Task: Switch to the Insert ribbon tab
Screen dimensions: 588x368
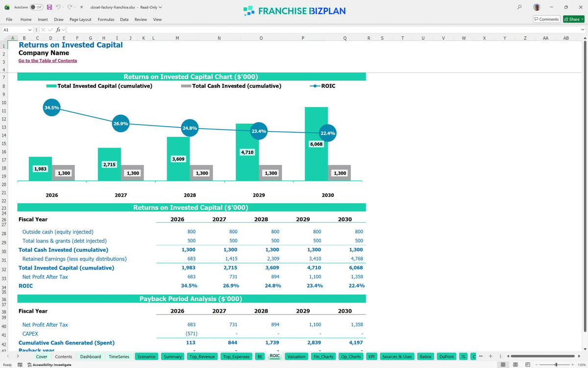Action: click(43, 19)
